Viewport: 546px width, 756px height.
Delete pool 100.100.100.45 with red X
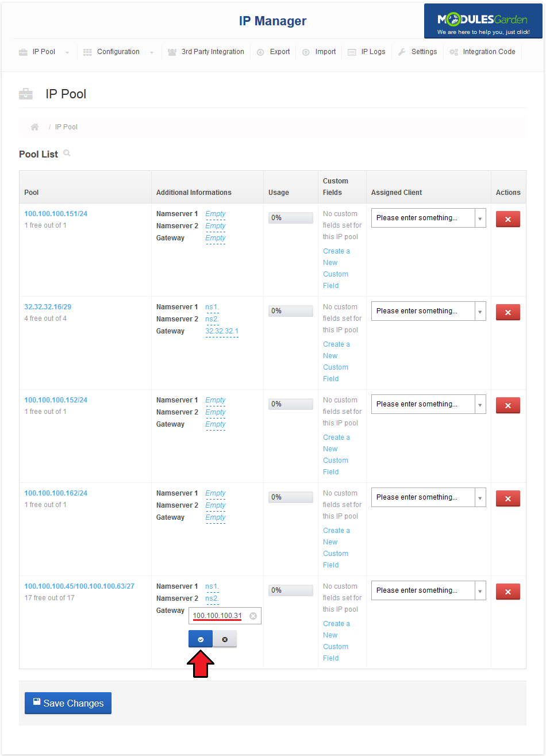point(508,592)
